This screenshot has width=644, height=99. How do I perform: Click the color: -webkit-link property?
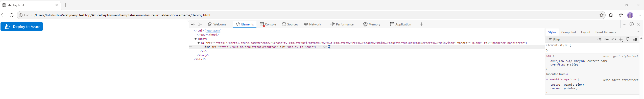(567, 85)
